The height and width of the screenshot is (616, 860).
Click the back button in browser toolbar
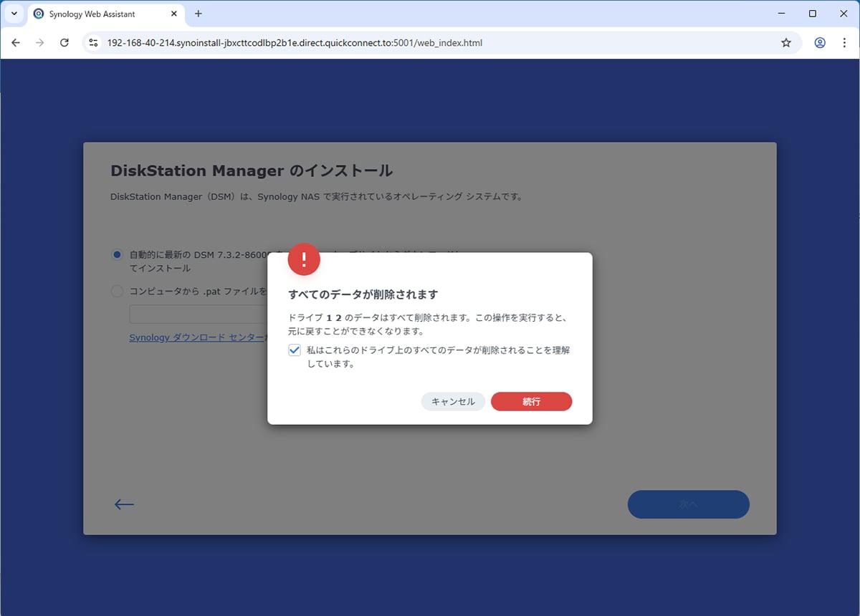[16, 43]
